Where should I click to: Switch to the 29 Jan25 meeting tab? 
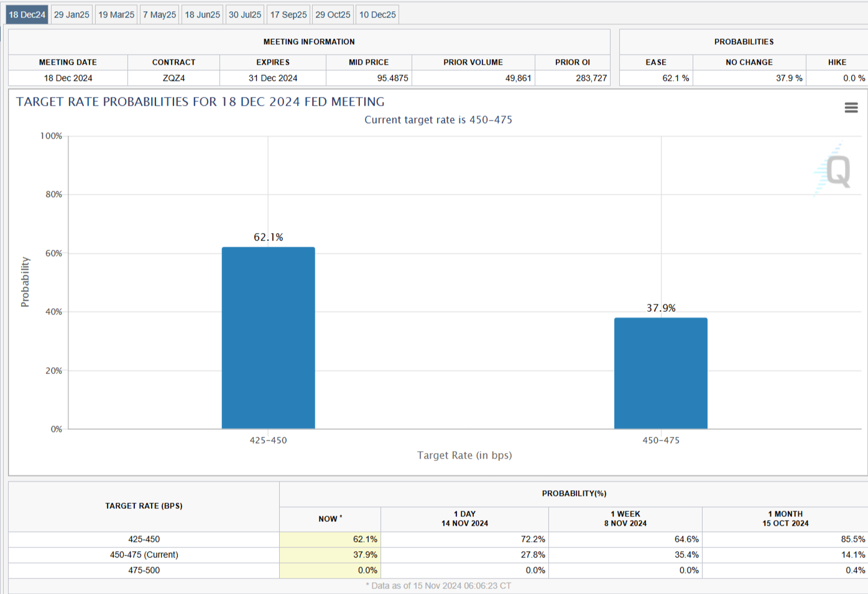coord(71,14)
